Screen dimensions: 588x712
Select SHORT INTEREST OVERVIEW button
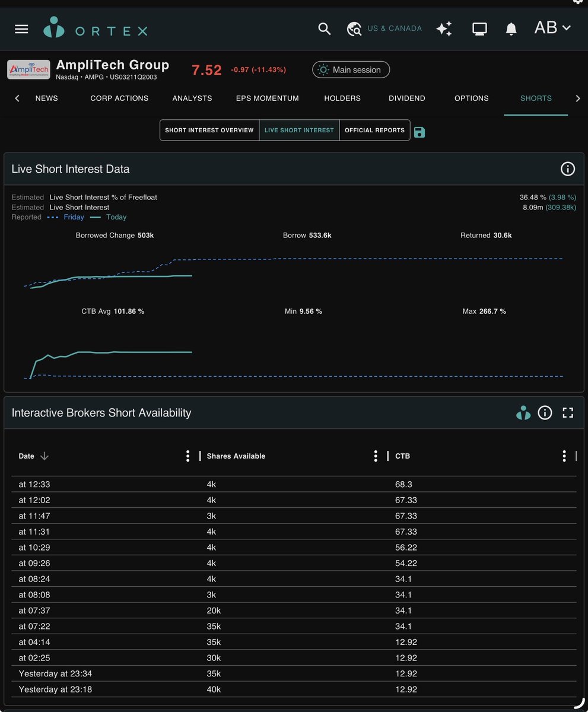209,131
